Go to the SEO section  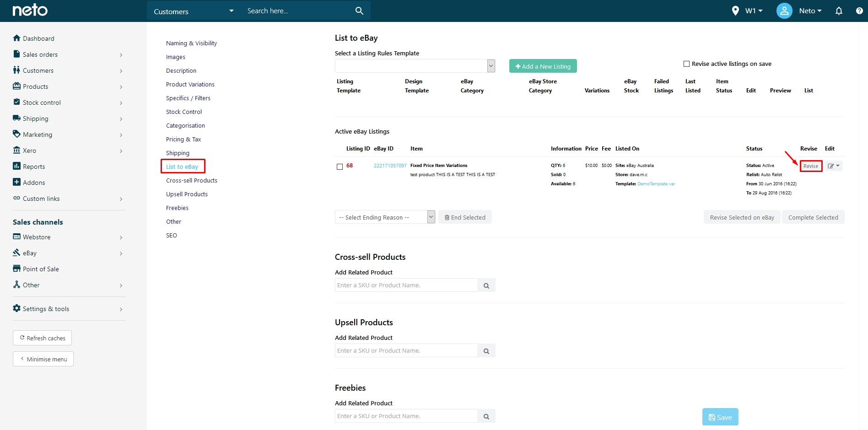click(172, 235)
